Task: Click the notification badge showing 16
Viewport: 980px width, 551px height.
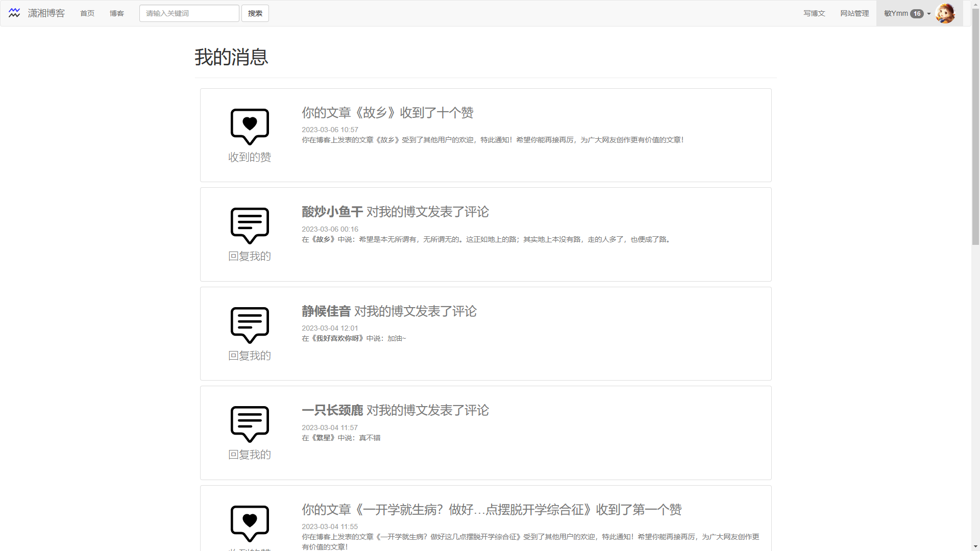Action: tap(917, 14)
